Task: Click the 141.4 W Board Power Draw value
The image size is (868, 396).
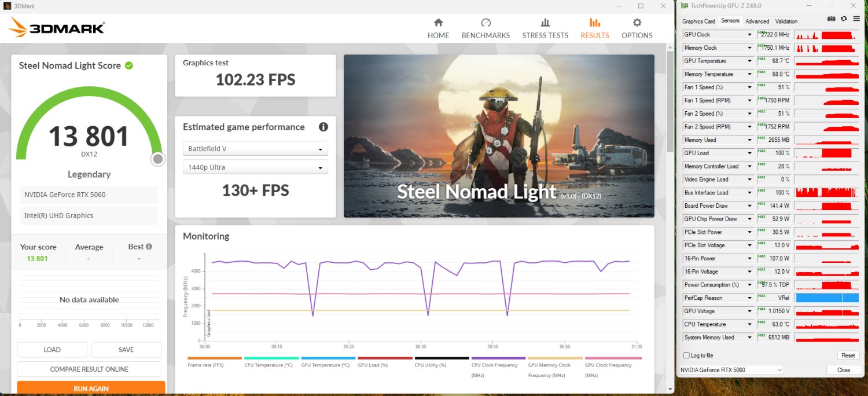Action: (x=774, y=206)
